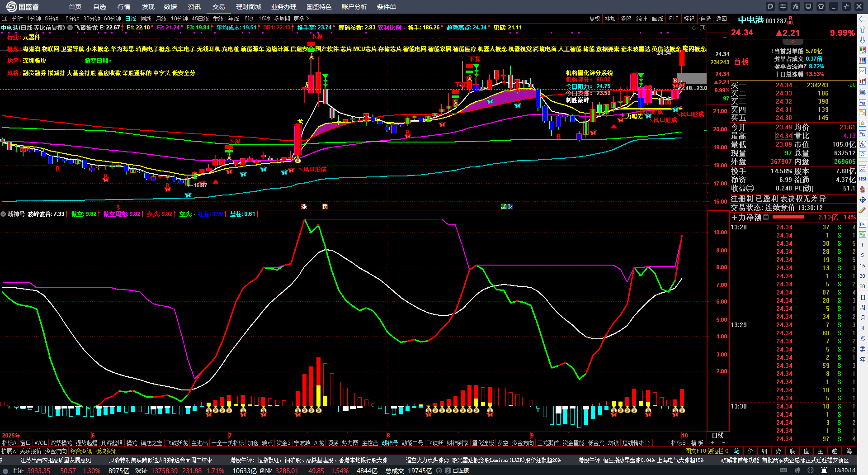The image size is (868, 475).
Task: Toggle the 多股 multi-stock view
Action: [x=626, y=19]
